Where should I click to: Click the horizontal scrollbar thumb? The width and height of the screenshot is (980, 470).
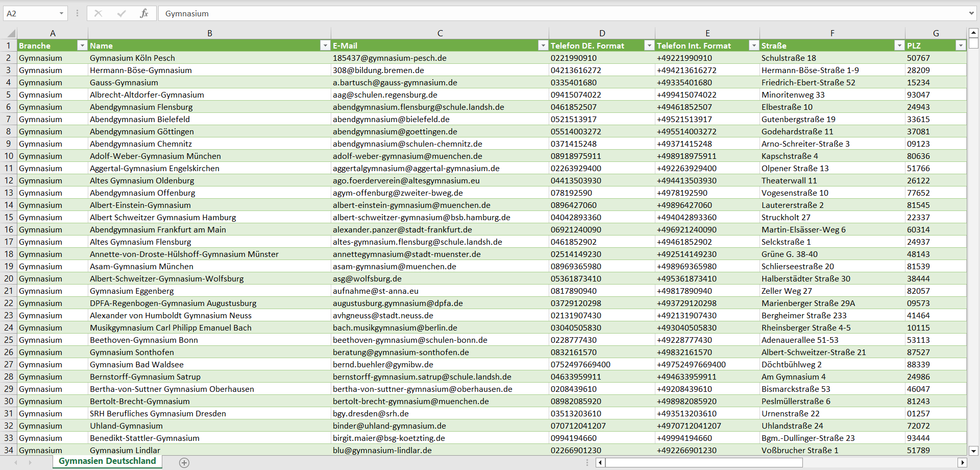(704, 462)
